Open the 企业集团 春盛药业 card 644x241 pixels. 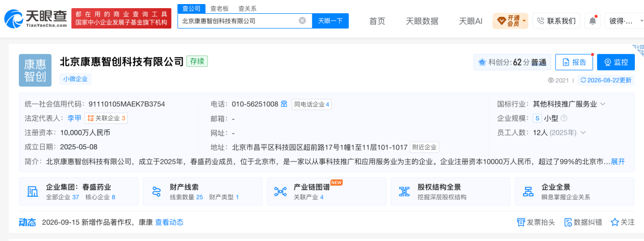tap(79, 192)
